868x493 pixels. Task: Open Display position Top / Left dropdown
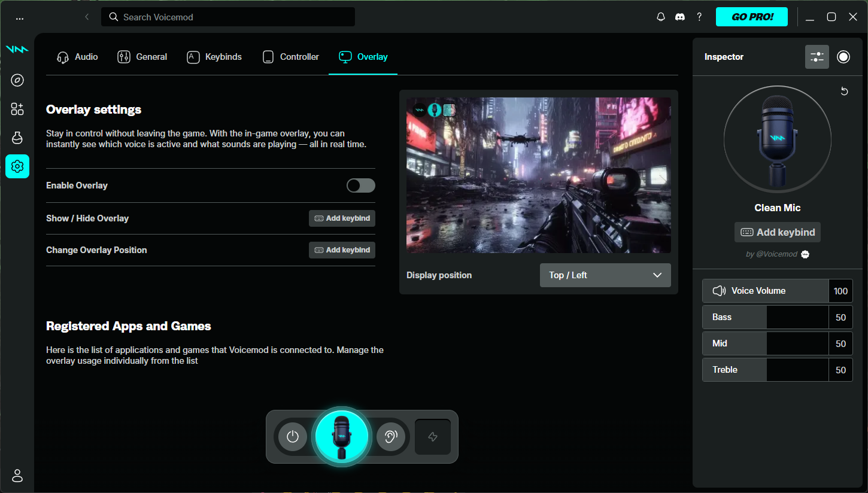pos(605,275)
